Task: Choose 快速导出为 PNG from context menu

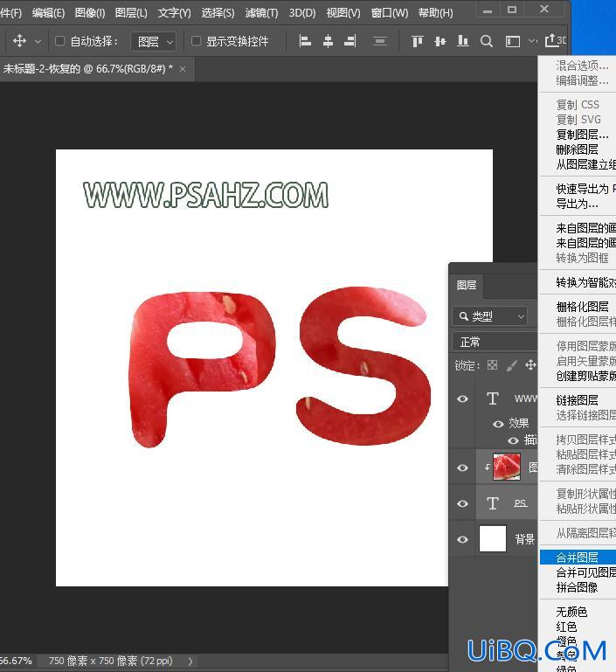Action: click(x=578, y=189)
